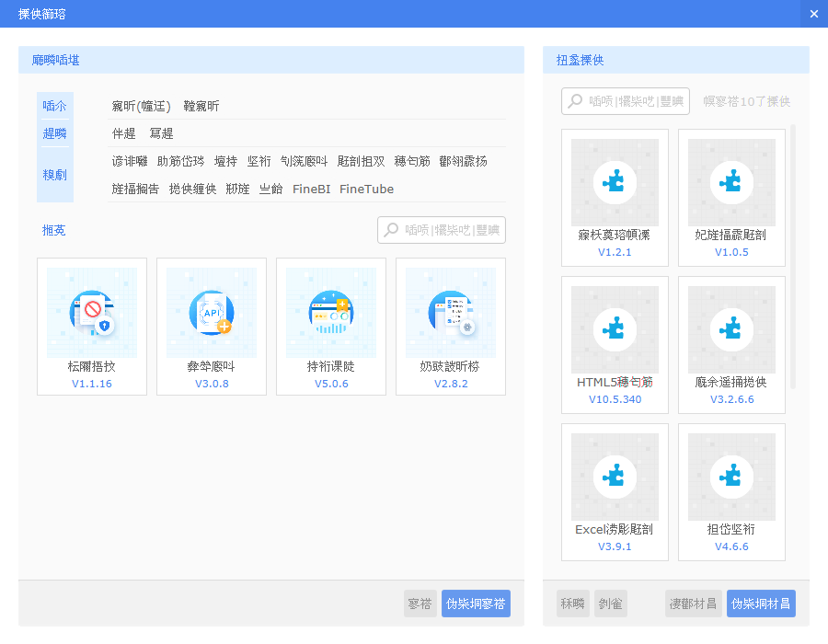The width and height of the screenshot is (828, 644).
Task: Click the grey button beside left panel's blue button
Action: tap(420, 604)
